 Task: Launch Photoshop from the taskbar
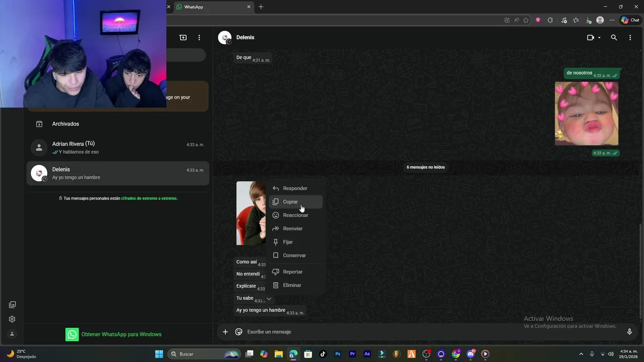pos(338,354)
